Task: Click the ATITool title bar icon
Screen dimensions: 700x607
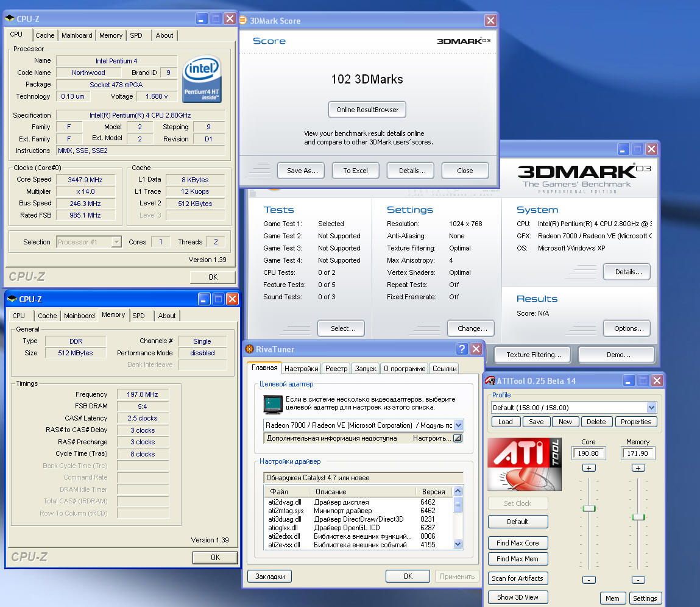Action: pos(490,380)
